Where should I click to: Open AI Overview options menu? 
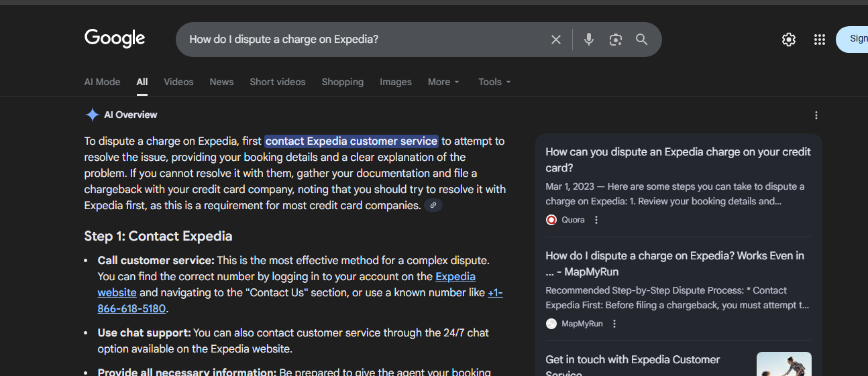(x=816, y=115)
